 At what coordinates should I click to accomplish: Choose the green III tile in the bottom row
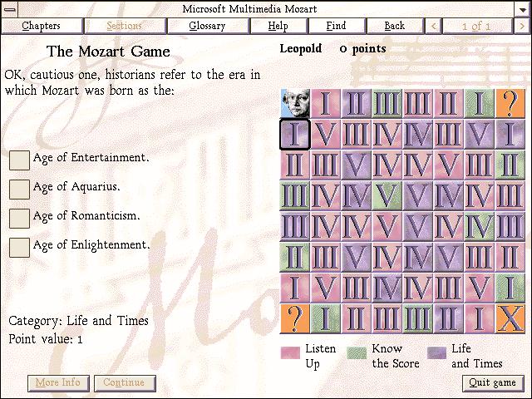pyautogui.click(x=417, y=318)
